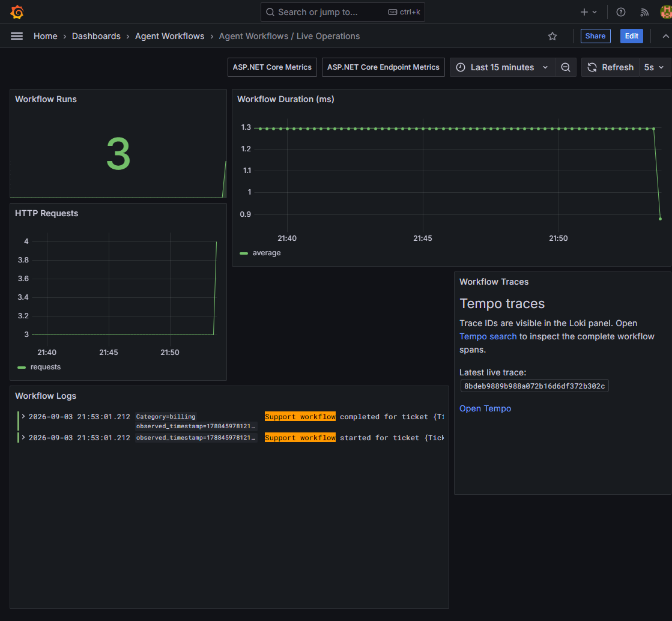672x621 pixels.
Task: Open the Last 15 minutes time picker
Action: pyautogui.click(x=502, y=67)
